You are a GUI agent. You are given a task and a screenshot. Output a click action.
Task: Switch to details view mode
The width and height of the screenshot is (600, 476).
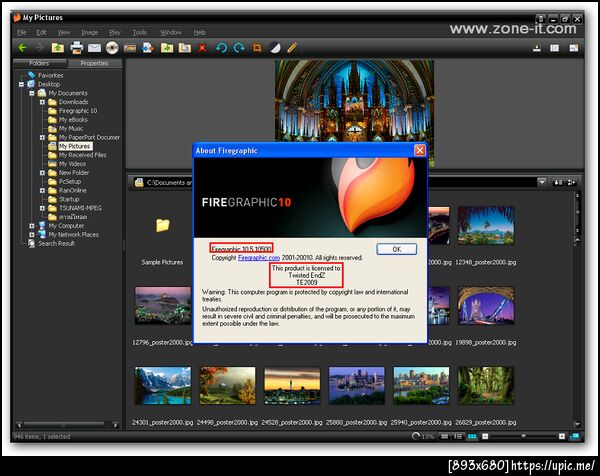[x=458, y=436]
